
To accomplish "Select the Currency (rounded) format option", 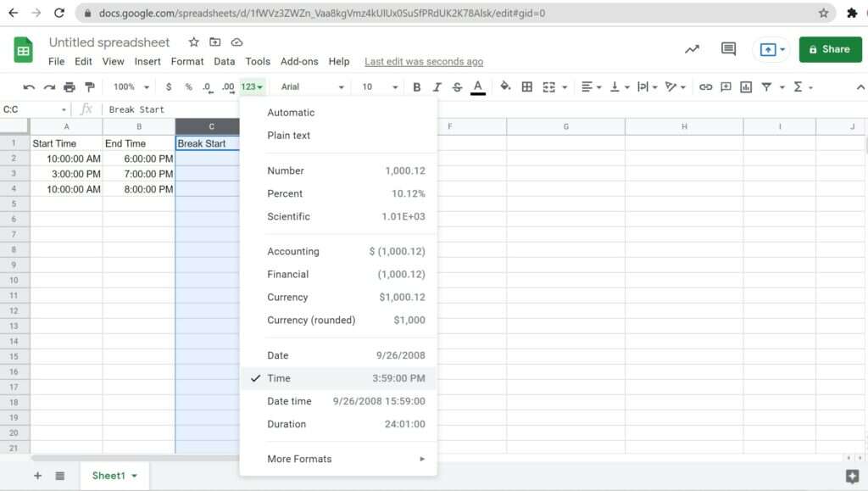I will (338, 320).
